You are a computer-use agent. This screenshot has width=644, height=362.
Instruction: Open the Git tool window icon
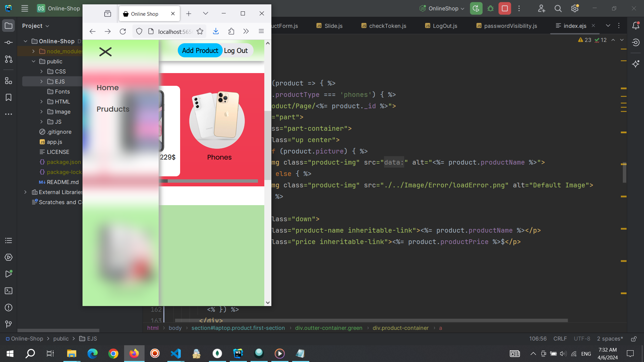click(9, 324)
